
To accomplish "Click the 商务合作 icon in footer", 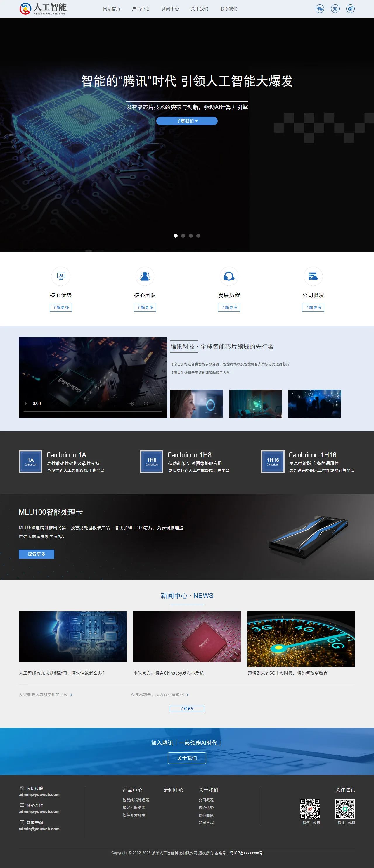I will click(22, 805).
